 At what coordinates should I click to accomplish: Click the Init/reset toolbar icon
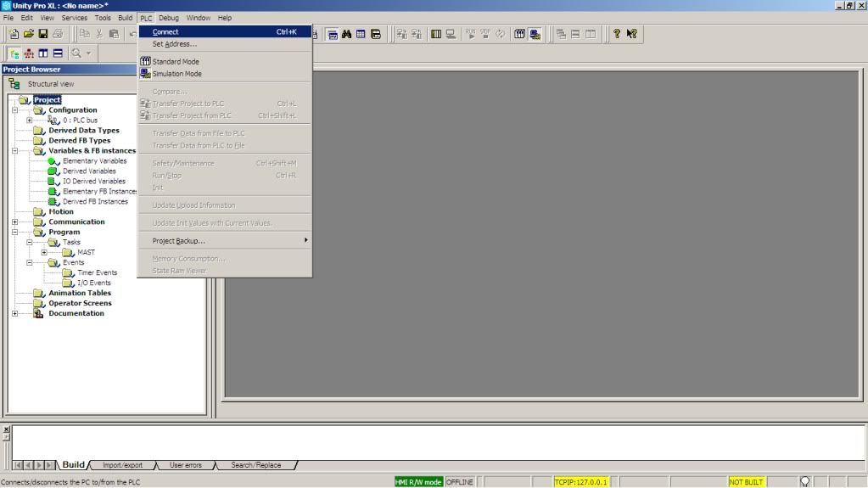[500, 34]
